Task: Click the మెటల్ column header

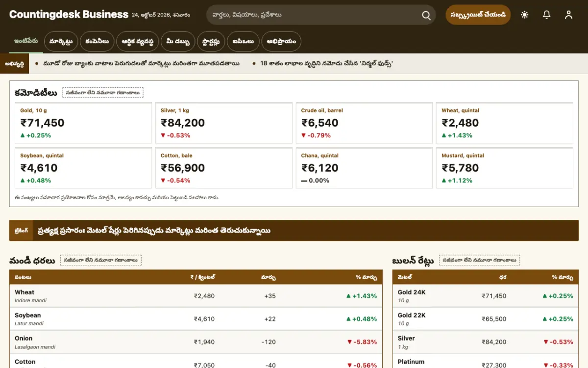Action: (x=405, y=277)
